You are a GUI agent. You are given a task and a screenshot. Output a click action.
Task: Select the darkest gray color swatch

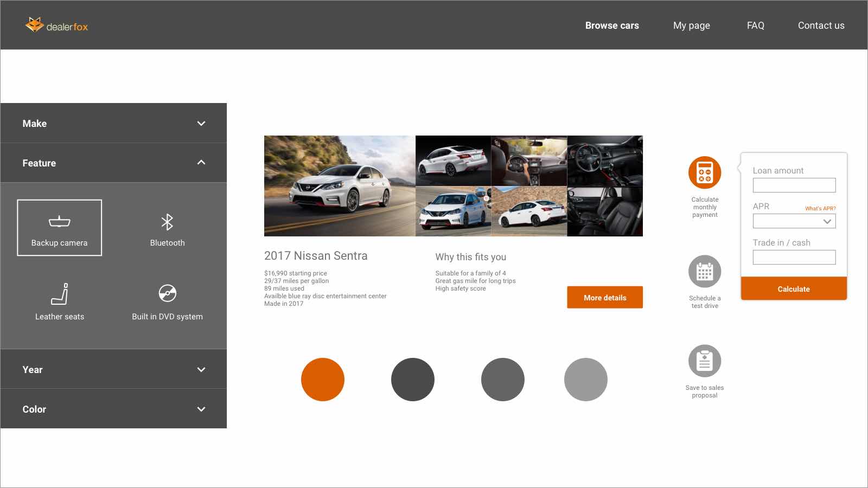(413, 380)
